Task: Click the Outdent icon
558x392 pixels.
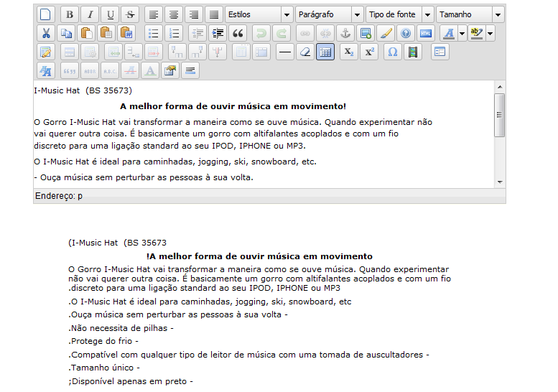Action: coord(197,34)
